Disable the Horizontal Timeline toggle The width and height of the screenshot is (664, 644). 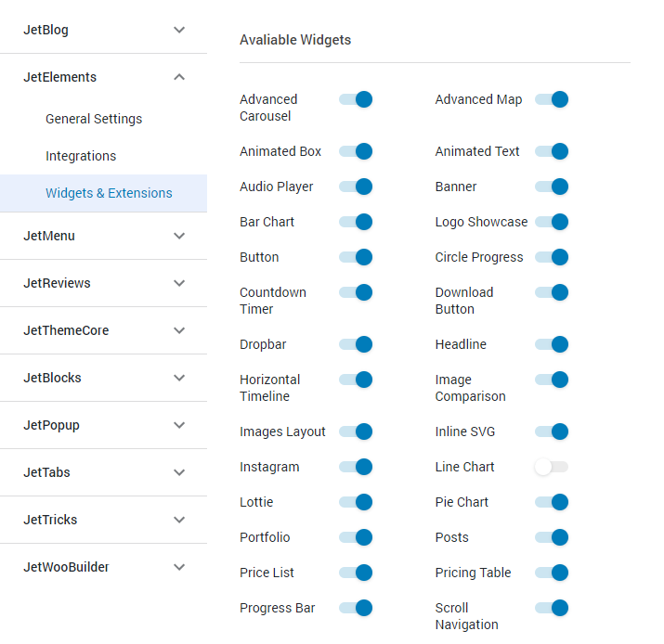356,380
